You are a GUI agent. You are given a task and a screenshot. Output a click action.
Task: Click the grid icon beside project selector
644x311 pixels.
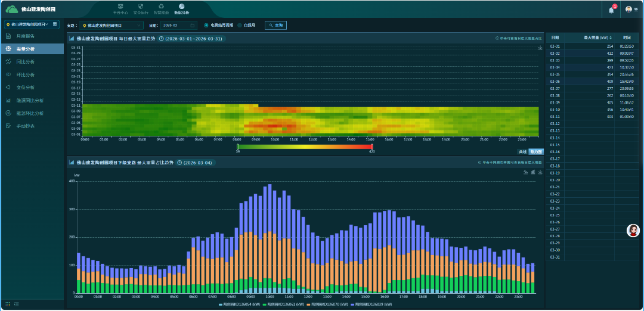click(55, 24)
